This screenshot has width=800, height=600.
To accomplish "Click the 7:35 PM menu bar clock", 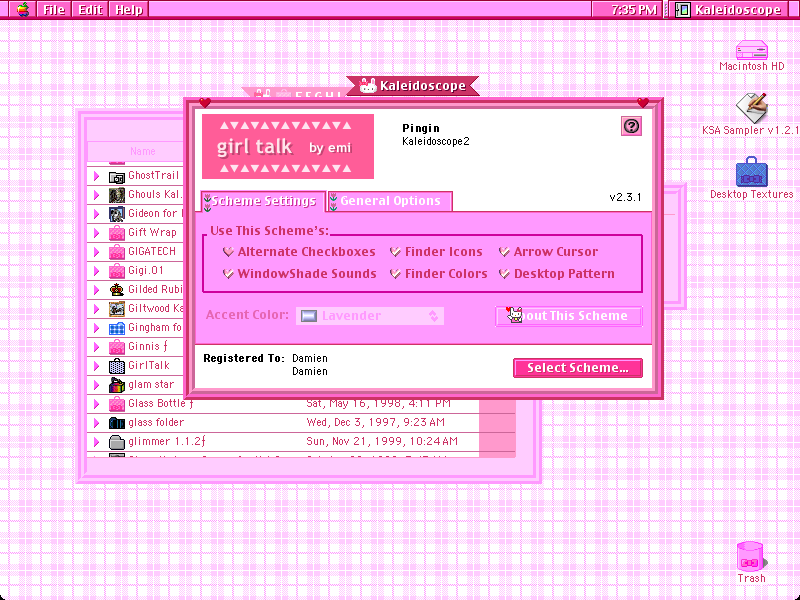I will (x=634, y=10).
